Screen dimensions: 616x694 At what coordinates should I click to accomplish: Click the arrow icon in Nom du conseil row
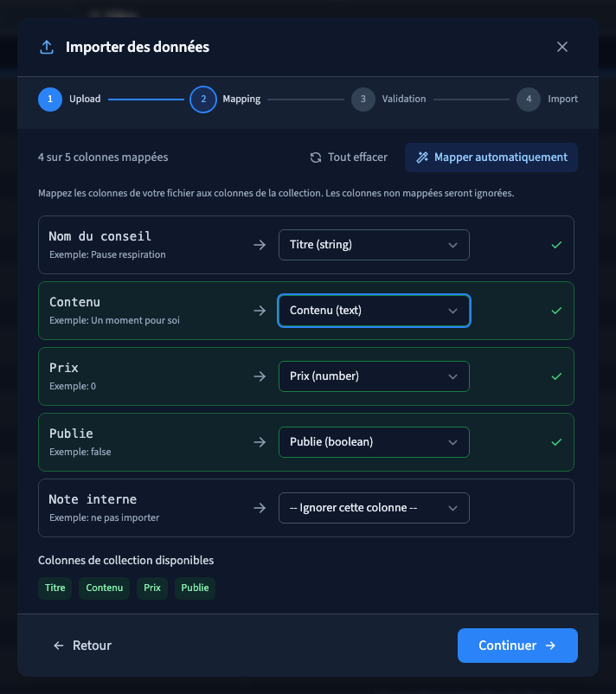pos(260,245)
